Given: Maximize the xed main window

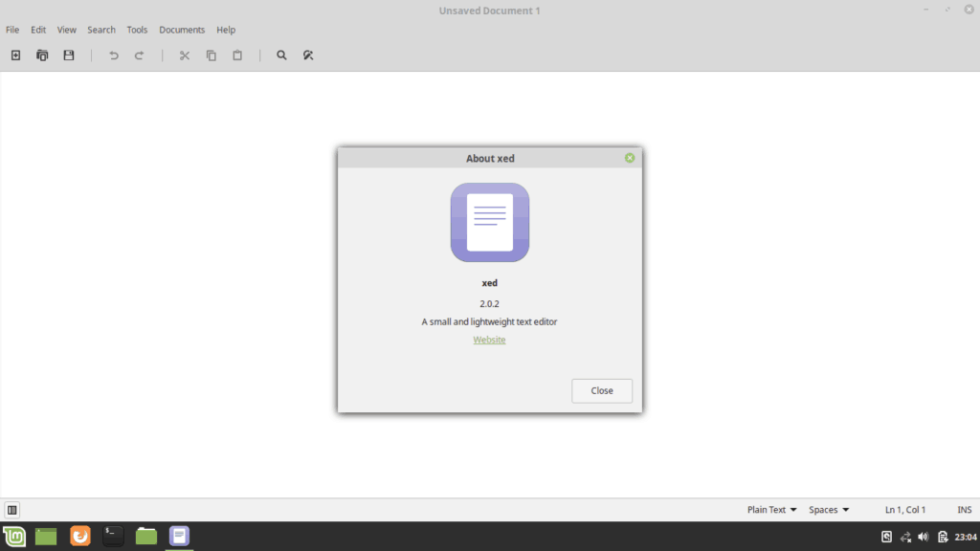Looking at the screenshot, I should (x=947, y=10).
